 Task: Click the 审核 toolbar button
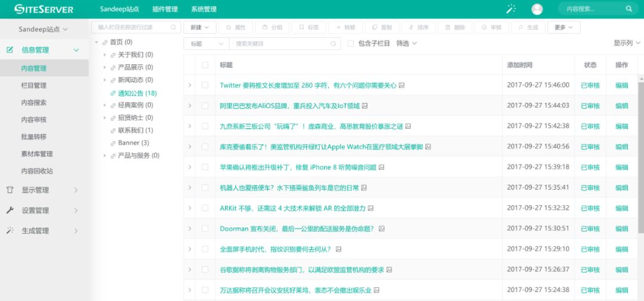pyautogui.click(x=491, y=27)
